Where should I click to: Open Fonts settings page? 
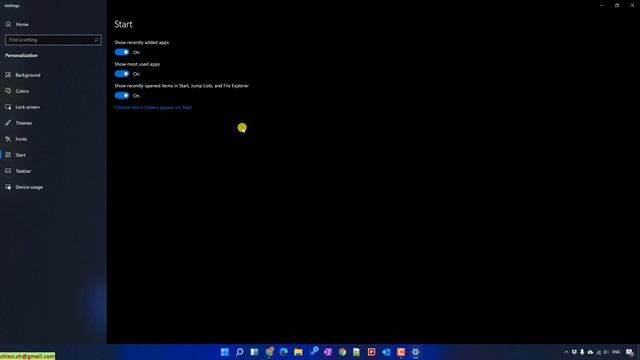click(16, 139)
